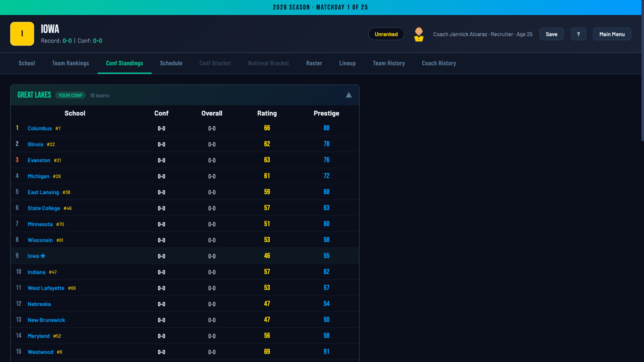Click Columbus rating value 66
The image size is (644, 362).
point(267,128)
